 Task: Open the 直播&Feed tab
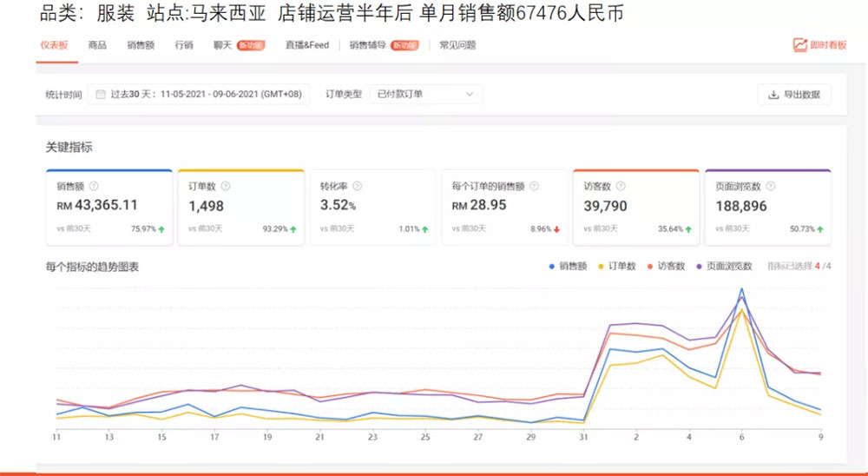coord(307,45)
